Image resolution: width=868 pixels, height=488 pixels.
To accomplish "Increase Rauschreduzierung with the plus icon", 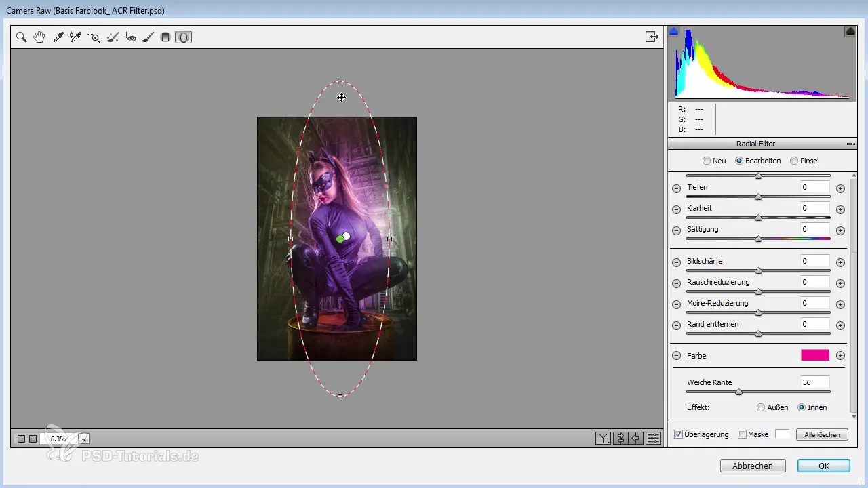I will coord(840,283).
